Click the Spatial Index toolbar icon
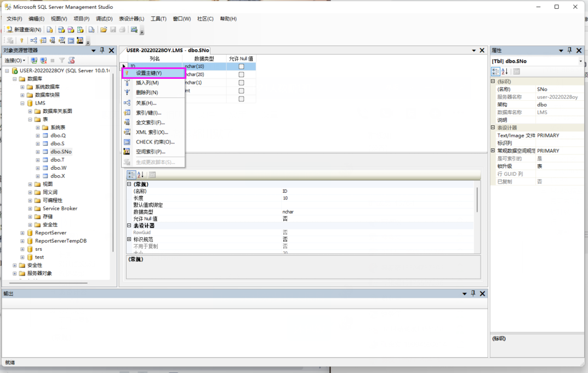Screen dimensions: 588x373 tap(80, 41)
